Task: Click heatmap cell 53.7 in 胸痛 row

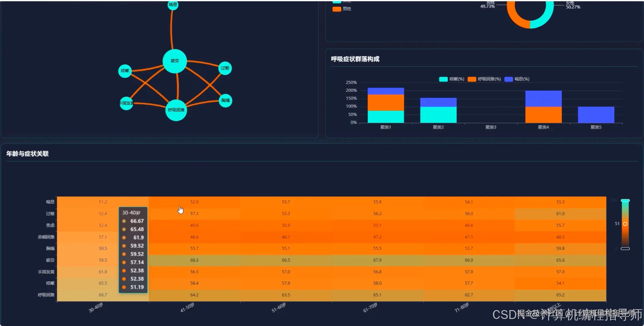Action: coord(469,249)
